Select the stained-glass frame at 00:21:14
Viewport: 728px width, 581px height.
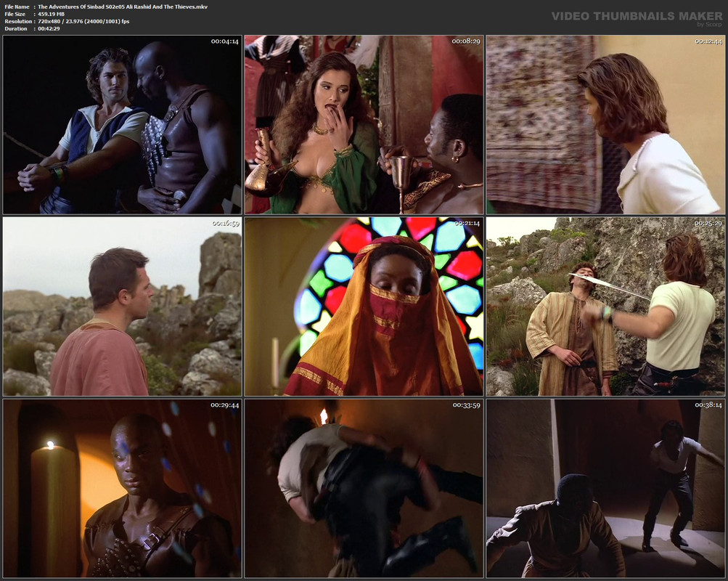(x=364, y=306)
